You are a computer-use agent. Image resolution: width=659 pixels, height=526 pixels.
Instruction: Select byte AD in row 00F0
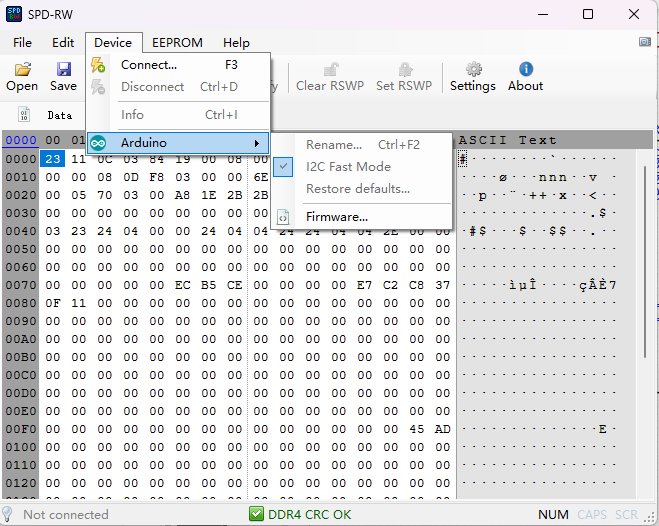point(443,429)
